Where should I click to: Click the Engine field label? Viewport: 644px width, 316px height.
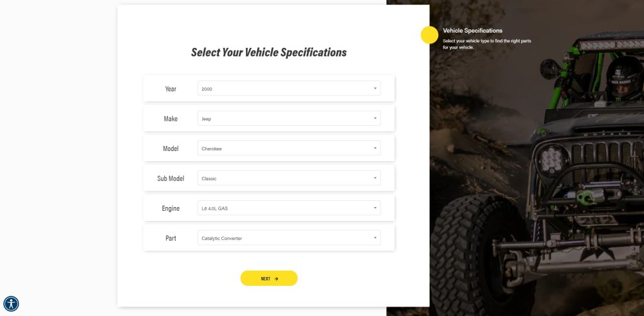click(170, 208)
